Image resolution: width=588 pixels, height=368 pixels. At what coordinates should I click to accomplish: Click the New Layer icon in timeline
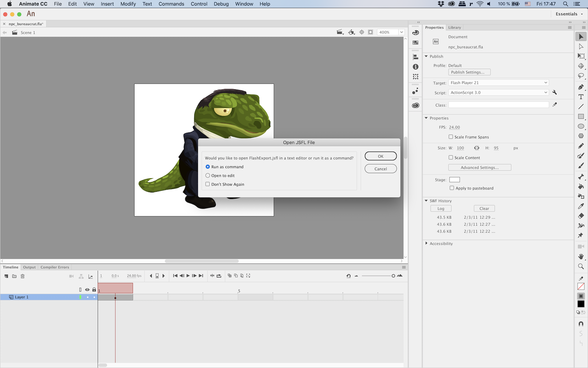coord(6,276)
